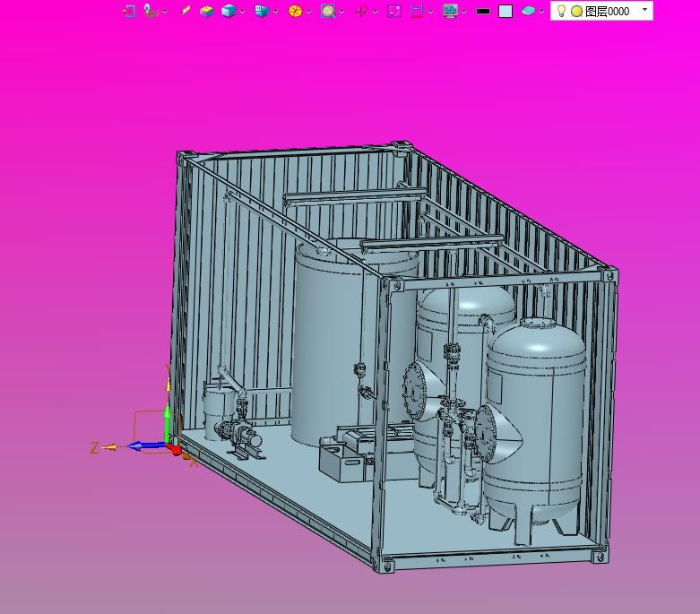This screenshot has height=614, width=700.
Task: Click the monitor display settings icon
Action: pyautogui.click(x=451, y=11)
